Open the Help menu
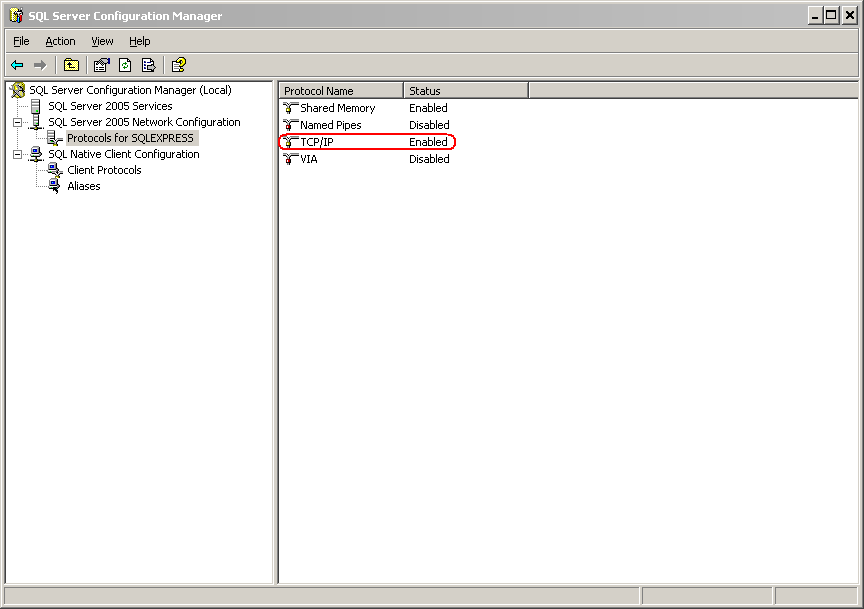The height and width of the screenshot is (609, 864). pyautogui.click(x=139, y=41)
